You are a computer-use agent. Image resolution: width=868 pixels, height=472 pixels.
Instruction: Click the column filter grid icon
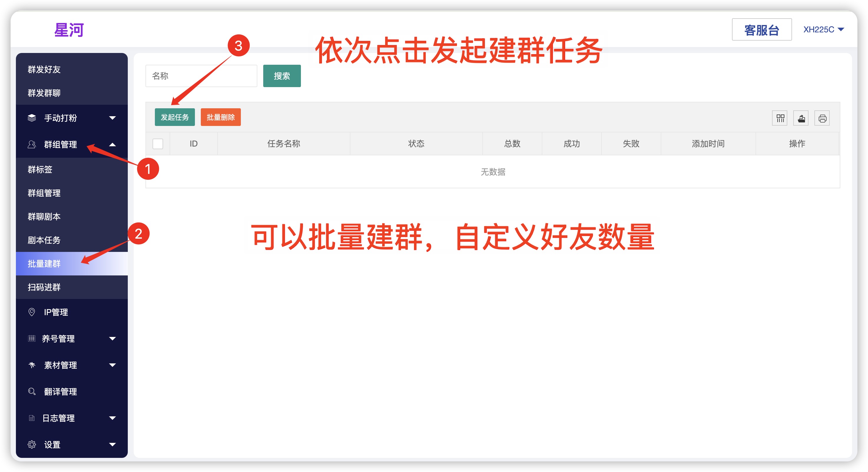780,118
